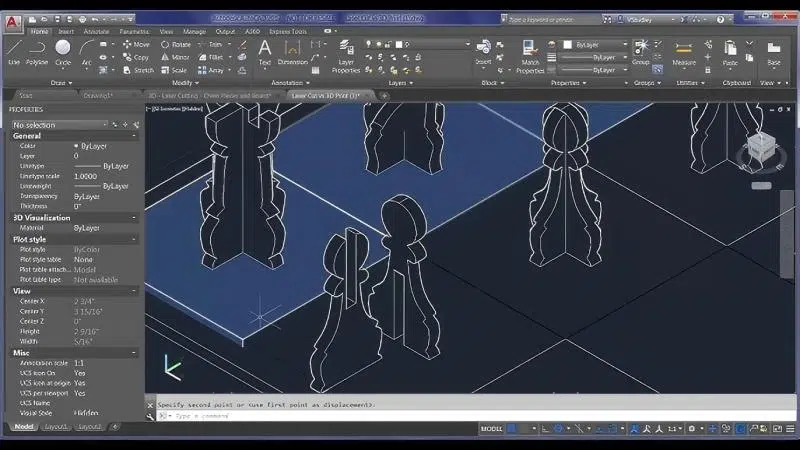Image resolution: width=800 pixels, height=450 pixels.
Task: Expand the Modify panel dropdown
Action: [185, 83]
